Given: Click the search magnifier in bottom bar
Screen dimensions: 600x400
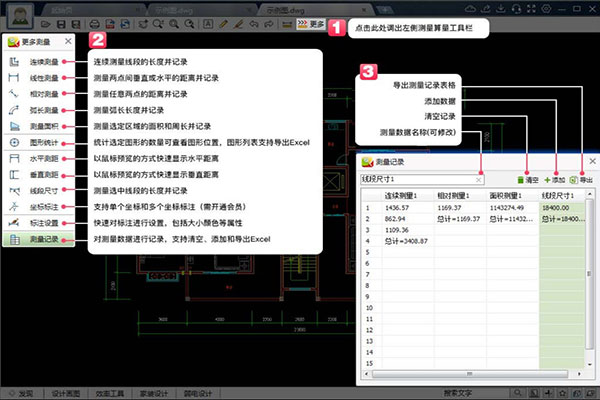Looking at the screenshot, I should pyautogui.click(x=518, y=393).
